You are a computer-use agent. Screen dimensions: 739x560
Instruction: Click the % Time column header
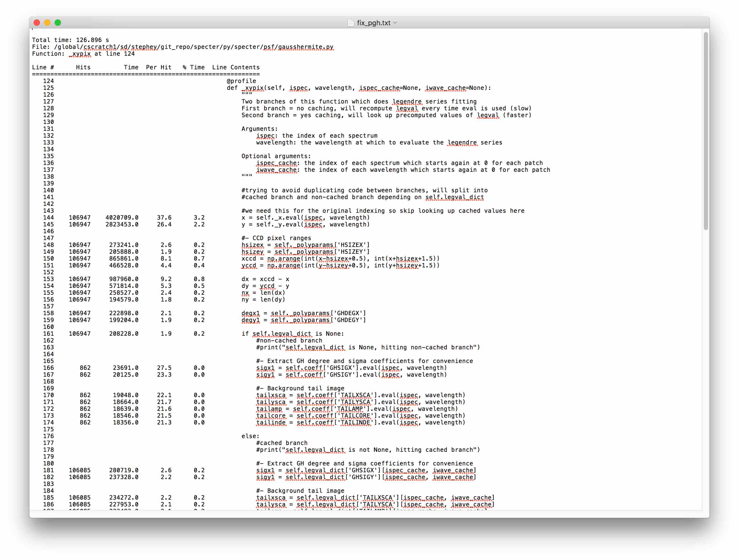[x=194, y=67]
